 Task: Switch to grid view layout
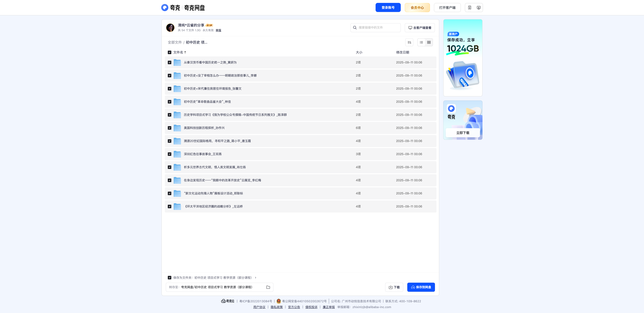pos(429,42)
